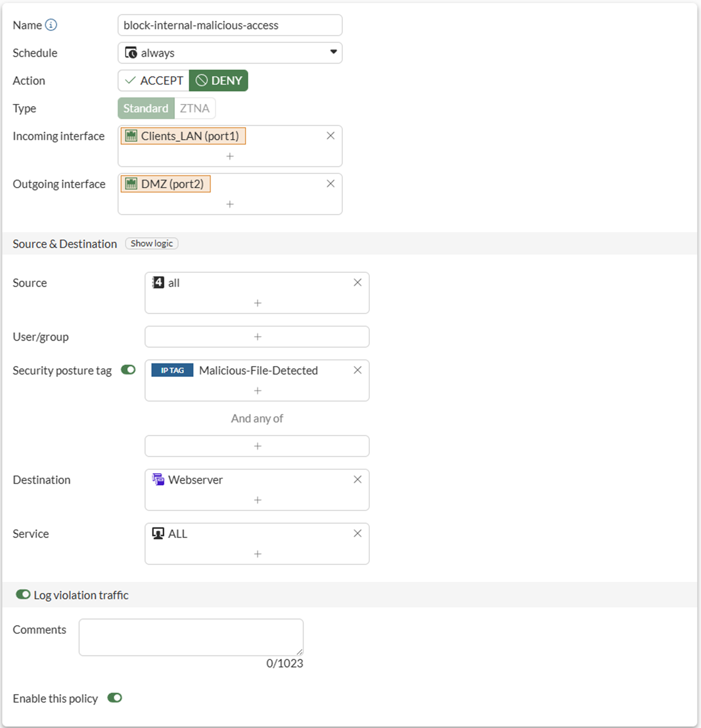Add entry to User/group with plus icon

(x=258, y=337)
